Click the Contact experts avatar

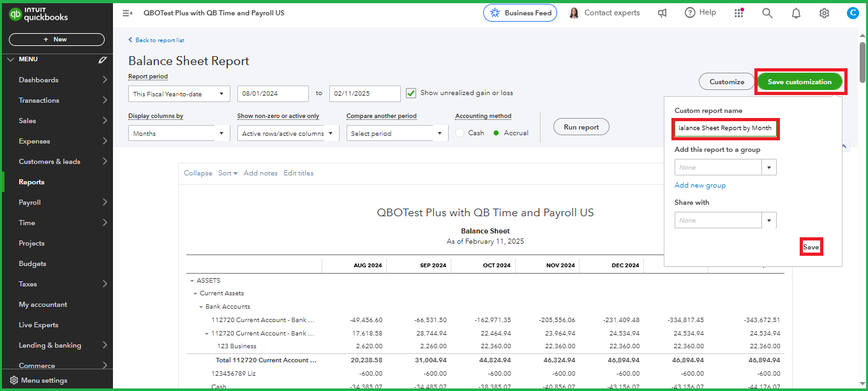tap(574, 13)
